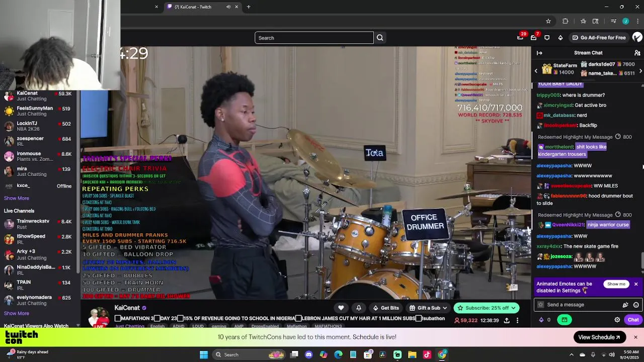The height and width of the screenshot is (362, 644).
Task: Advance gift leaderboard with right arrow
Action: point(640,71)
